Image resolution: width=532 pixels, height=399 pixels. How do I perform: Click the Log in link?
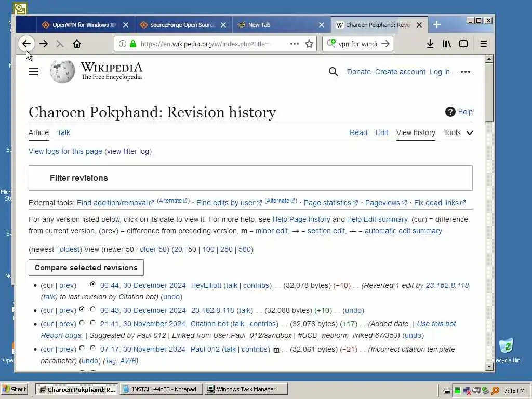[x=440, y=72]
